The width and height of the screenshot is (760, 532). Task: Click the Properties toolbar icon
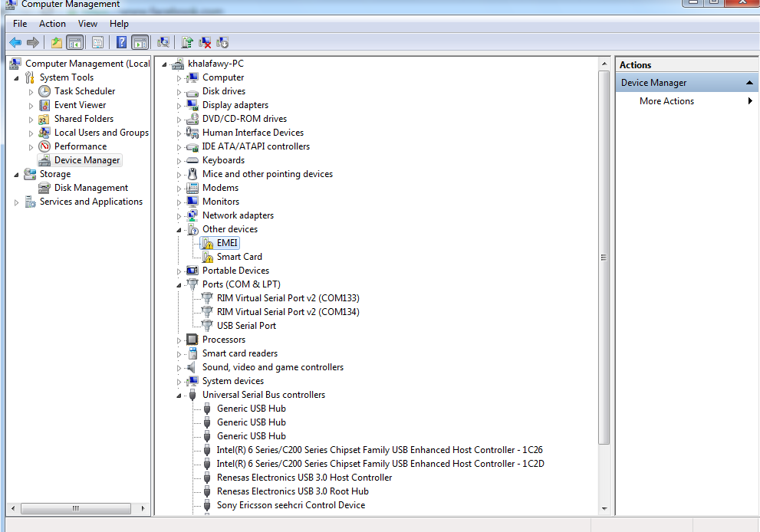click(x=98, y=43)
